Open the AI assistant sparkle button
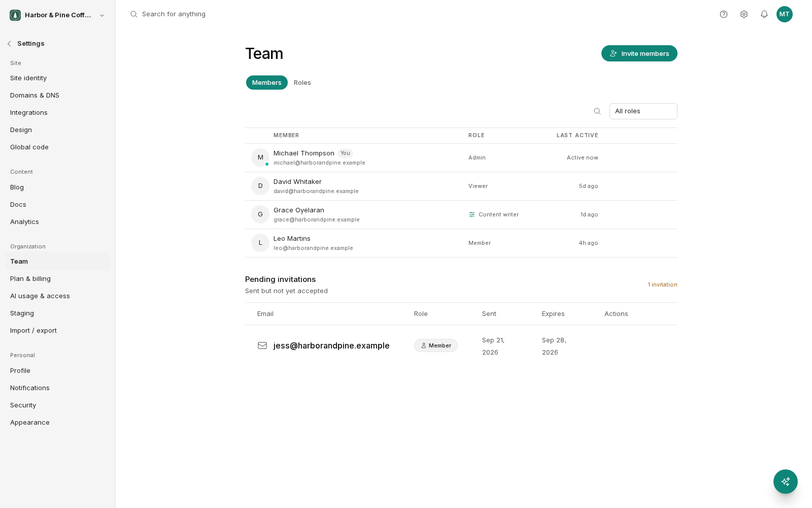812x508 pixels. pyautogui.click(x=786, y=482)
